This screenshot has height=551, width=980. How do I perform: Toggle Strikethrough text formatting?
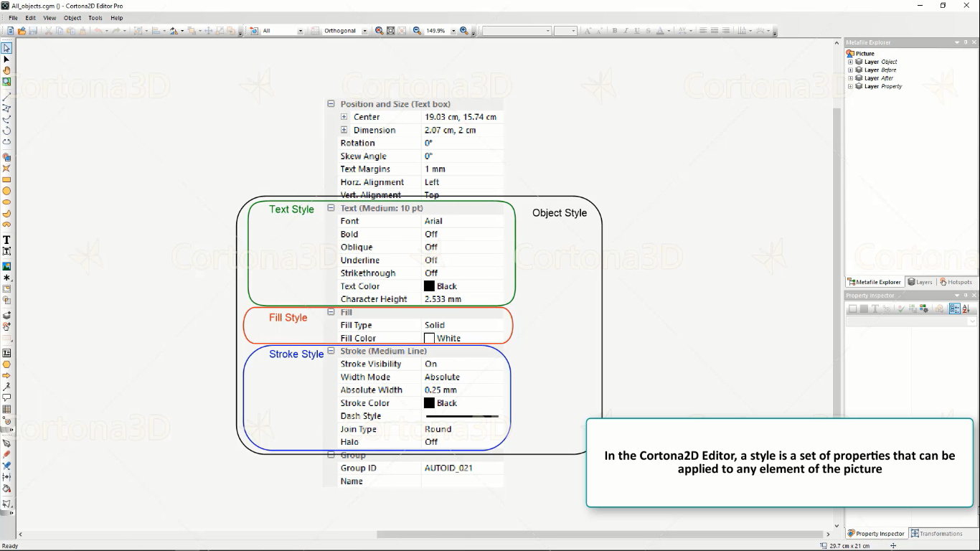(x=649, y=31)
